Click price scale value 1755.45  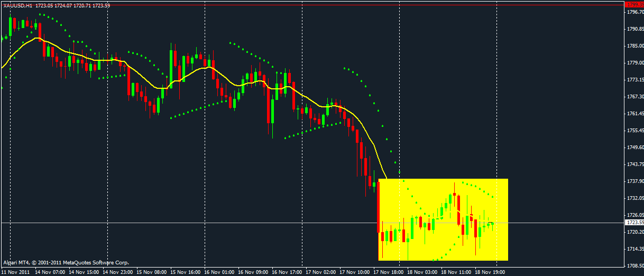point(634,130)
